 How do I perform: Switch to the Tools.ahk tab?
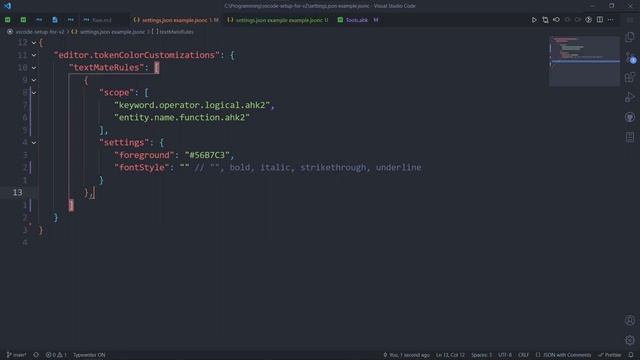pyautogui.click(x=358, y=20)
